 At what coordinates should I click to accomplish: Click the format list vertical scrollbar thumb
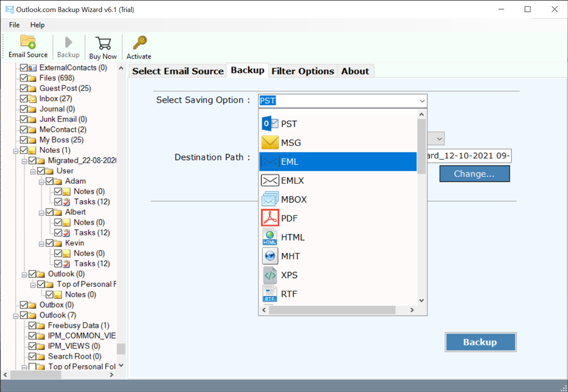(421, 147)
